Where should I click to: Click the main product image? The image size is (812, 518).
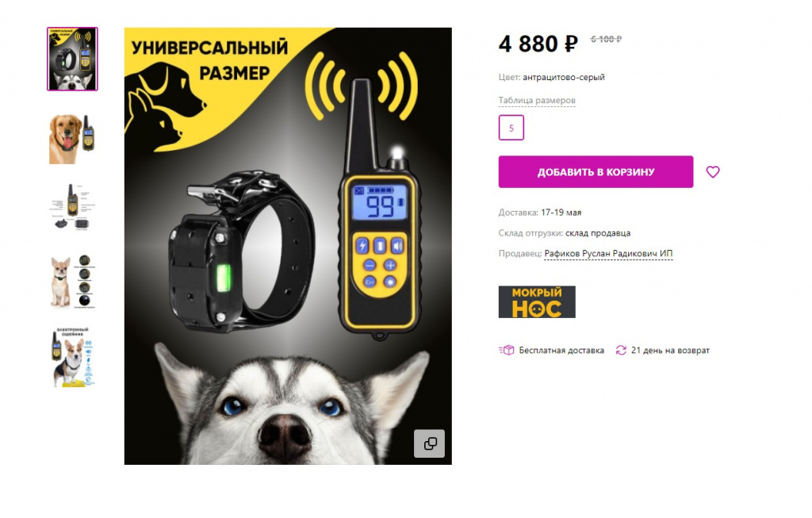coord(288,246)
